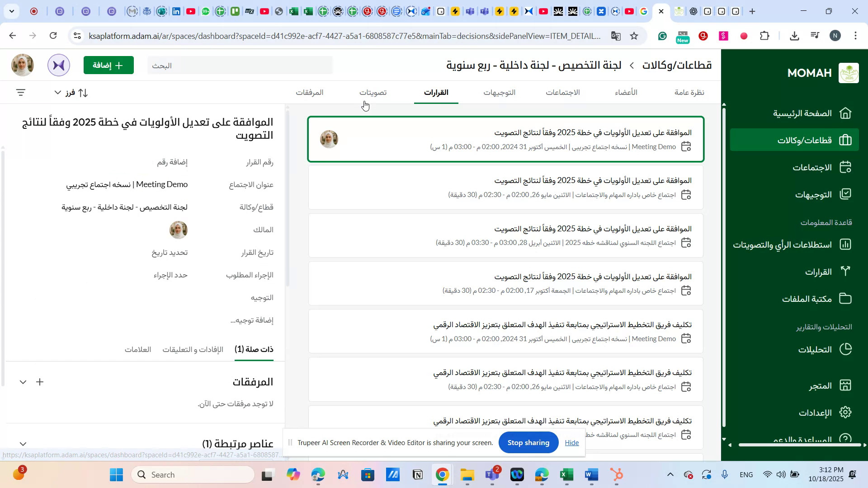Open مكتبة الملفات in the sidebar

(845, 298)
